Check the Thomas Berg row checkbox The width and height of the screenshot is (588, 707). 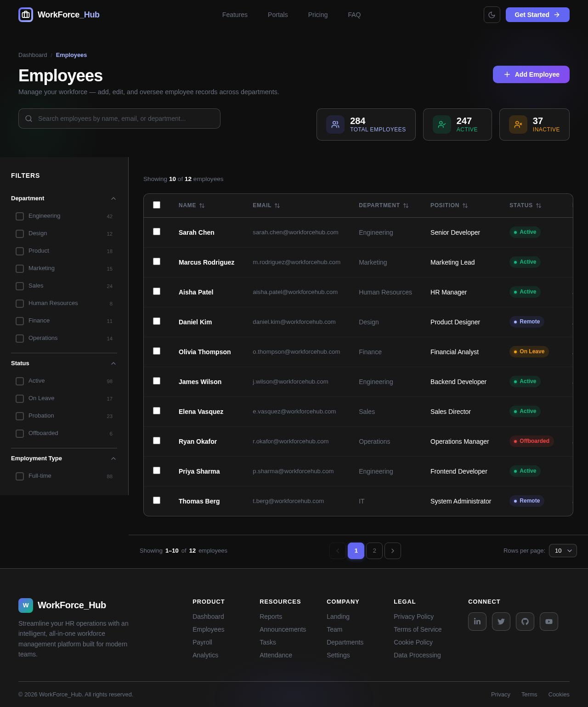(x=157, y=500)
